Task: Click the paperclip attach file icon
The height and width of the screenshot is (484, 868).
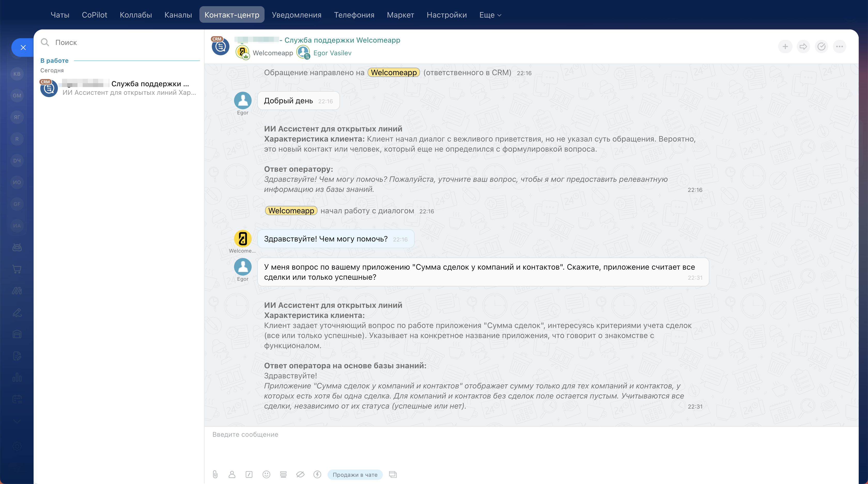Action: 215,474
